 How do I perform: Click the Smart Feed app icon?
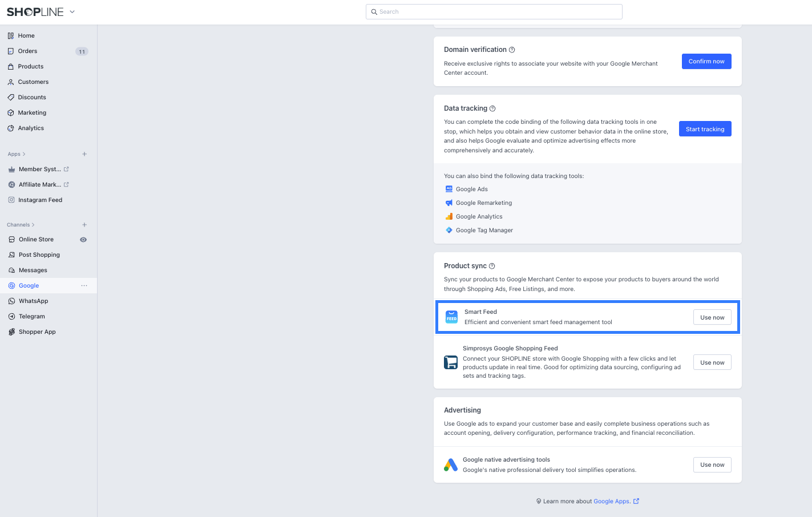pos(451,317)
